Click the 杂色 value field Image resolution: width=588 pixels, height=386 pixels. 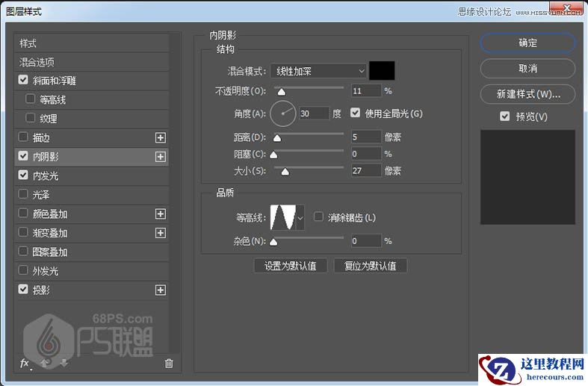coord(366,241)
